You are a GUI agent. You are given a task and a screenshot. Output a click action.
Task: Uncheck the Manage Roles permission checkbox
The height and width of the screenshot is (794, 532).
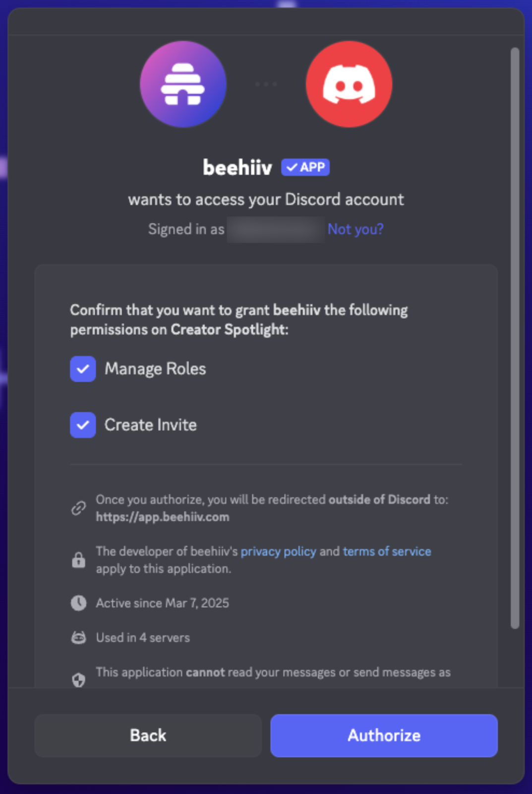(83, 369)
